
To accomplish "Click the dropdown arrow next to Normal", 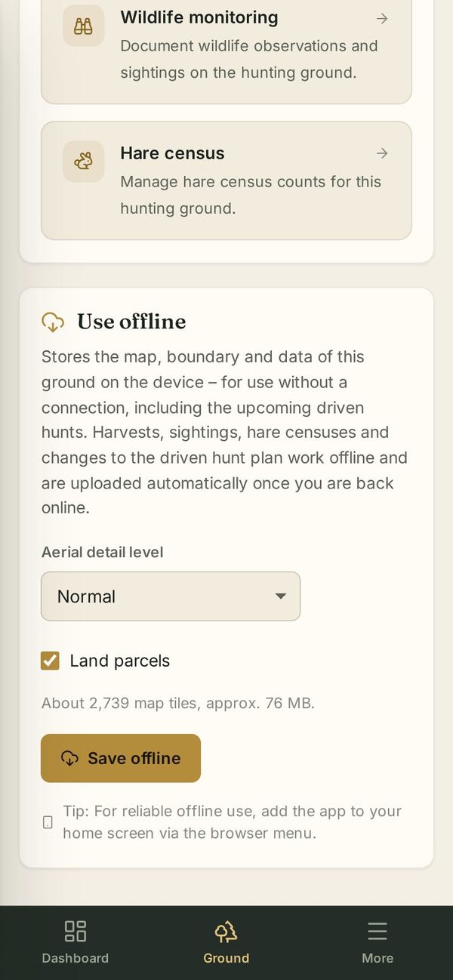I will (x=280, y=596).
